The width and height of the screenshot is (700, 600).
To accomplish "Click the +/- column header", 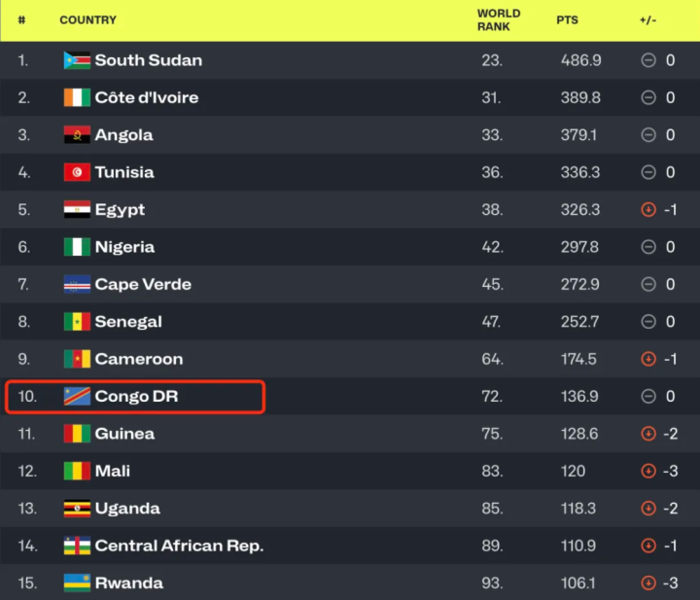I will coord(648,20).
